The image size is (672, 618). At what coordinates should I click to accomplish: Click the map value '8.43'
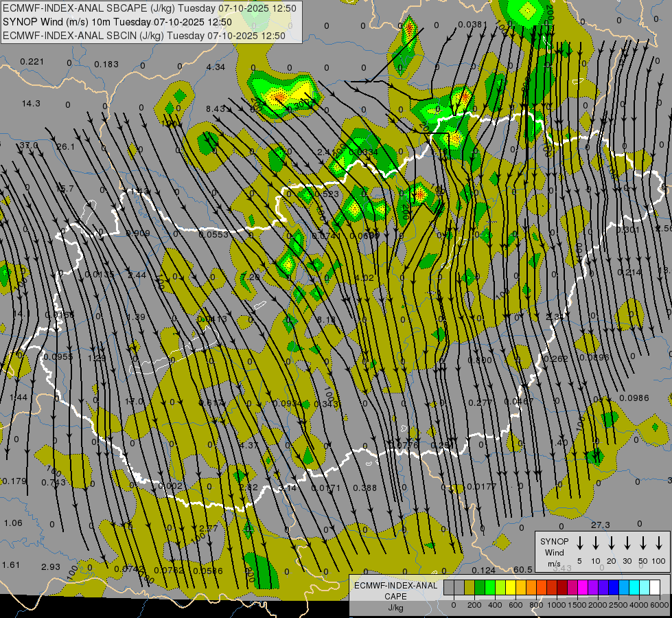215,109
